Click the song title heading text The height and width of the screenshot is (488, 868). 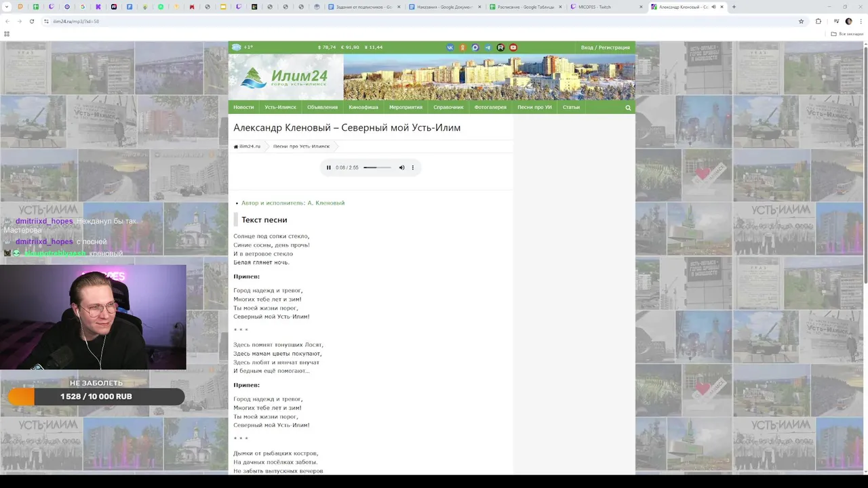(347, 127)
